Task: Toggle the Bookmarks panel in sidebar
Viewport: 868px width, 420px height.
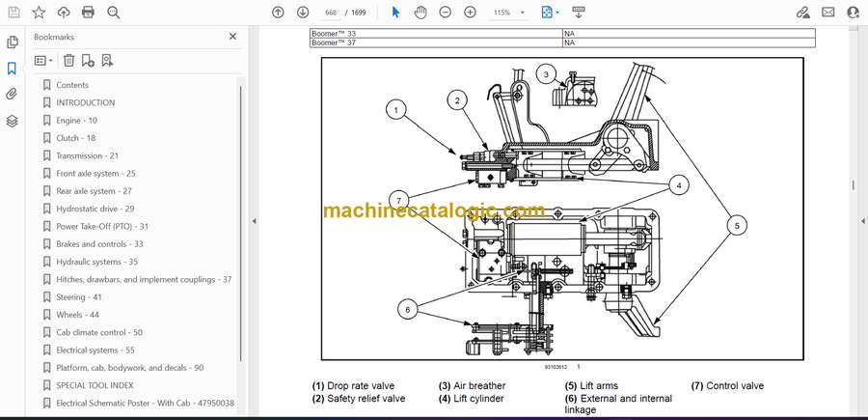Action: [12, 69]
